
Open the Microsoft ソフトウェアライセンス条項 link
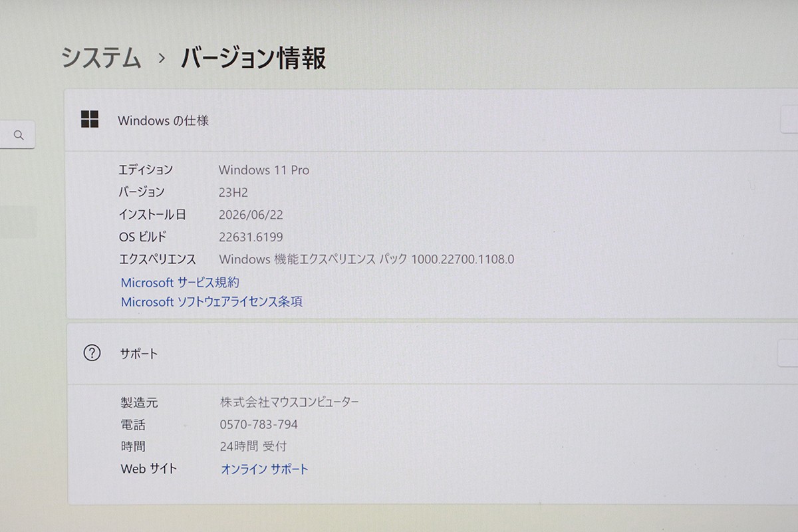(x=211, y=301)
